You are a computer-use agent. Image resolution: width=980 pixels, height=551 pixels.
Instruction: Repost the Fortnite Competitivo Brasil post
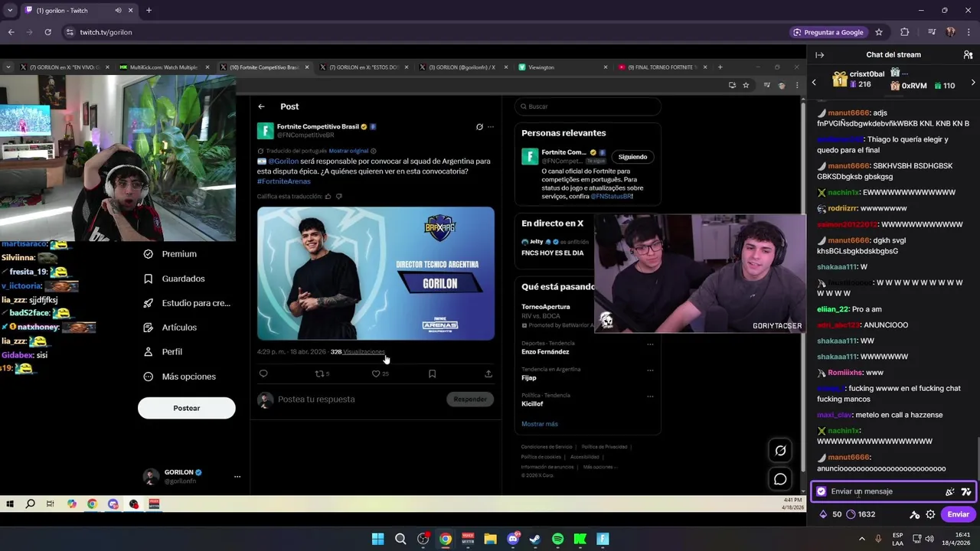[320, 373]
